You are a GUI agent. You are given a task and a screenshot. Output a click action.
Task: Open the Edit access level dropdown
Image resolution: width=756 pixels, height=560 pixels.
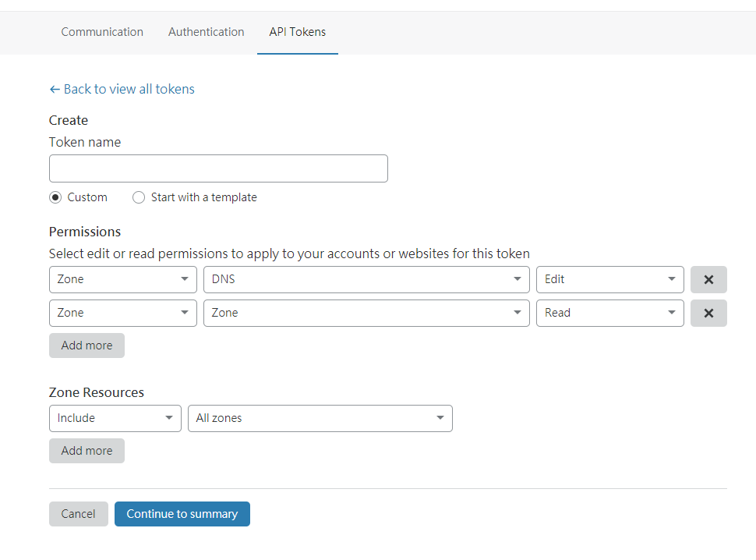tap(609, 279)
